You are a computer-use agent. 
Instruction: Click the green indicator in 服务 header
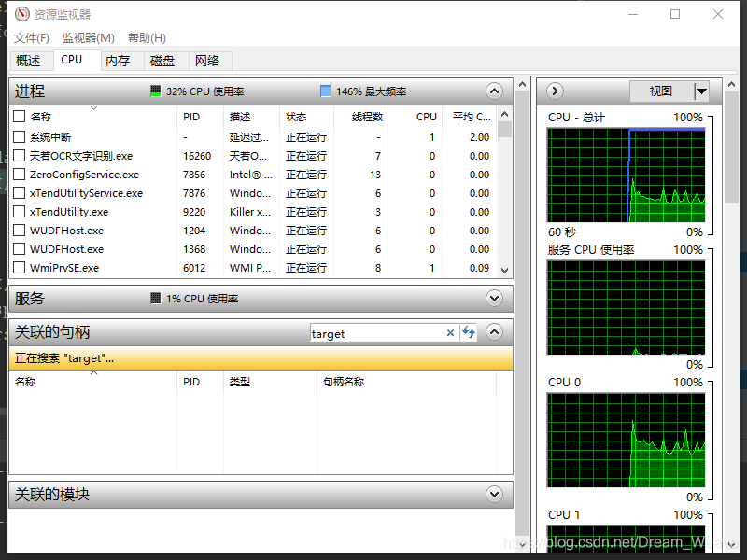point(155,299)
